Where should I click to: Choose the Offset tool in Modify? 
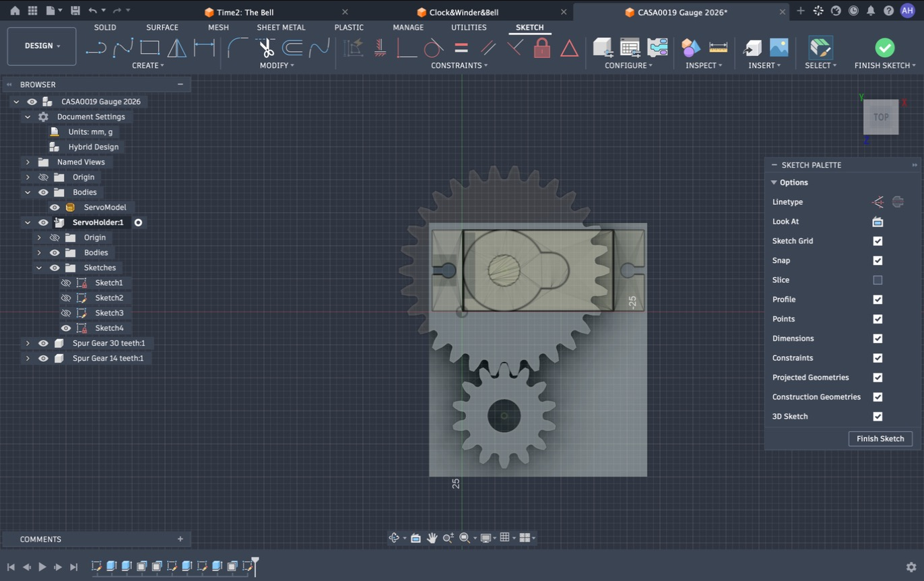point(292,48)
